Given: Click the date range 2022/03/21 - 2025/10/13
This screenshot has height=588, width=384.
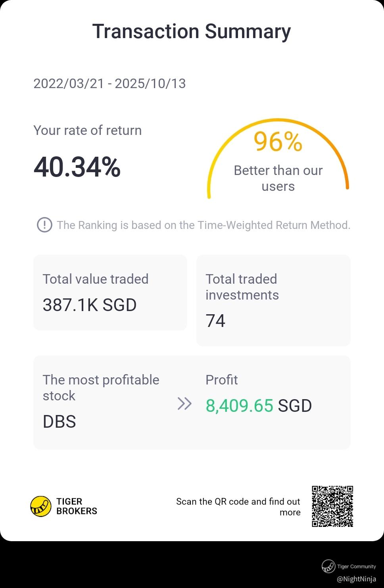Looking at the screenshot, I should [109, 84].
